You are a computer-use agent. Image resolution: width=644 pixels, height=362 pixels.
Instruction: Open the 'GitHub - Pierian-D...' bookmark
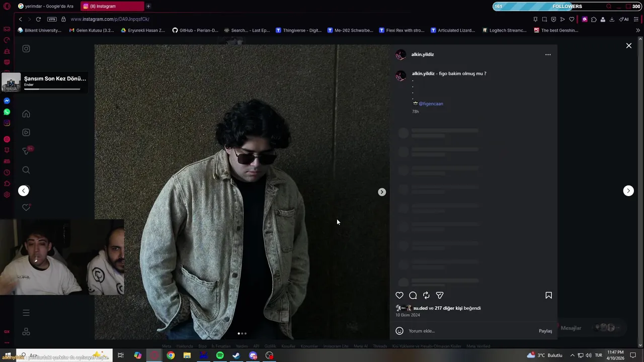(x=195, y=30)
